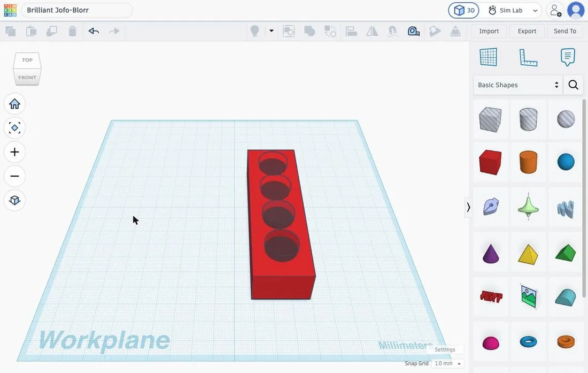Open the Align tool
The height and width of the screenshot is (373, 588).
pyautogui.click(x=351, y=31)
